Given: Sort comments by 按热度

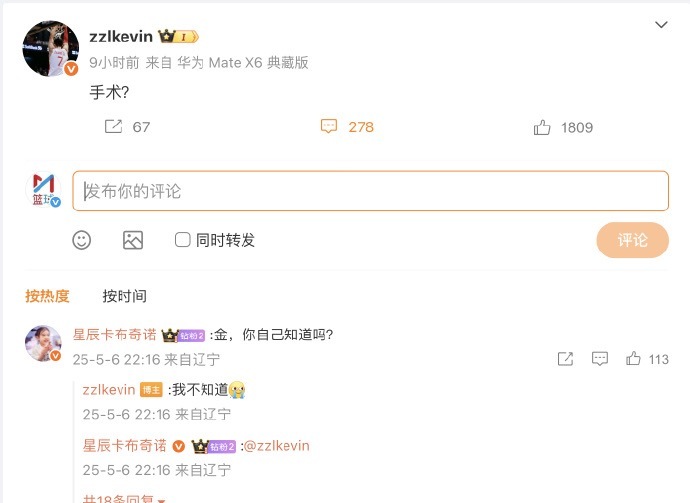Looking at the screenshot, I should click(x=48, y=296).
